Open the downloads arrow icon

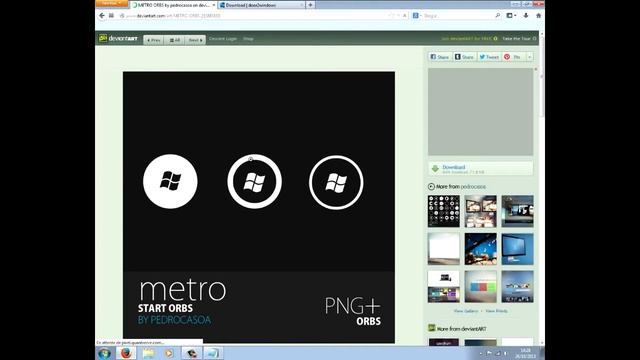(526, 16)
